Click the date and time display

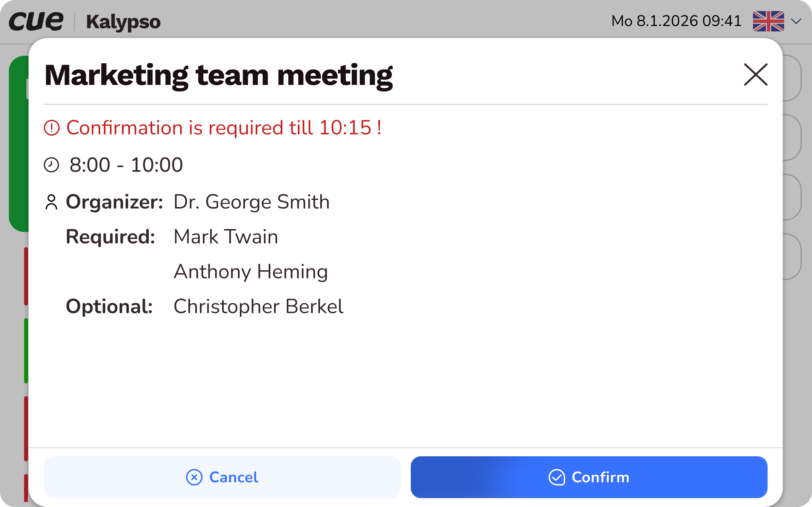tap(676, 21)
